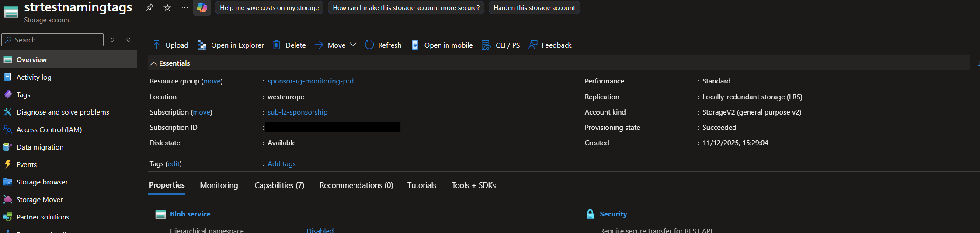Click the Upload toolbar button
Viewport: 980px width, 233px height.
[170, 45]
